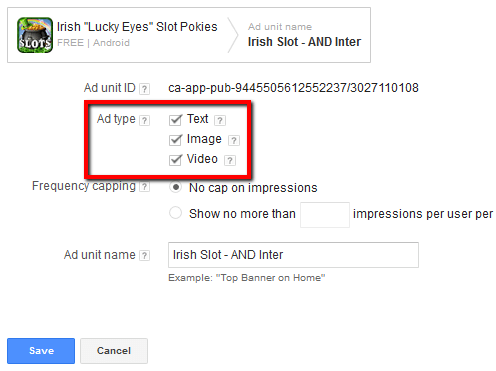Open help icon next to Ad unit name label
The image size is (496, 371).
[x=144, y=256]
